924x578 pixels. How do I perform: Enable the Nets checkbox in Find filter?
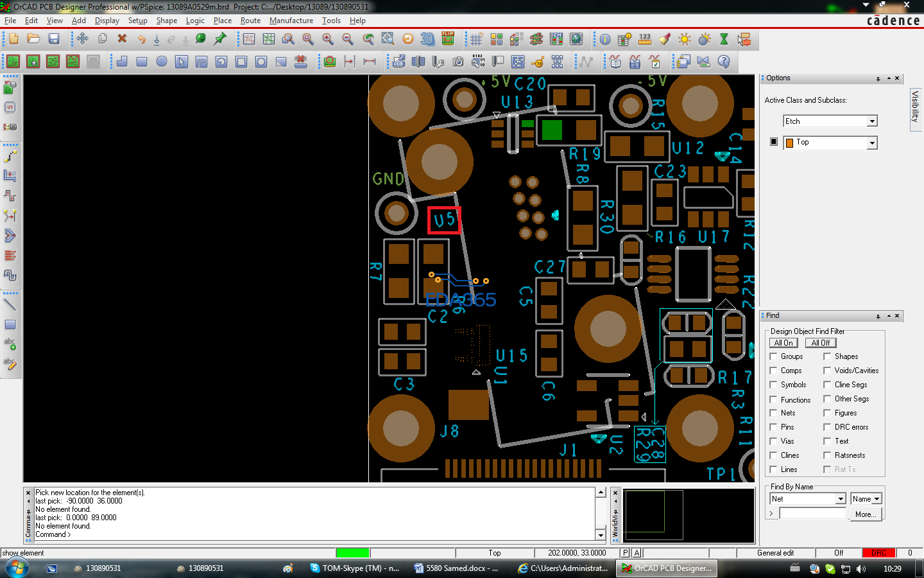click(x=773, y=413)
